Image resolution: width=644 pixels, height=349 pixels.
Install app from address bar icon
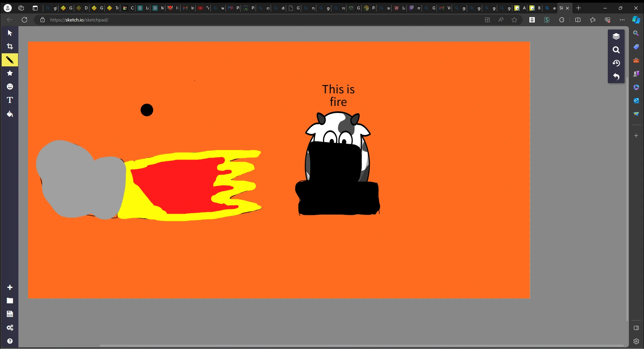[x=488, y=20]
